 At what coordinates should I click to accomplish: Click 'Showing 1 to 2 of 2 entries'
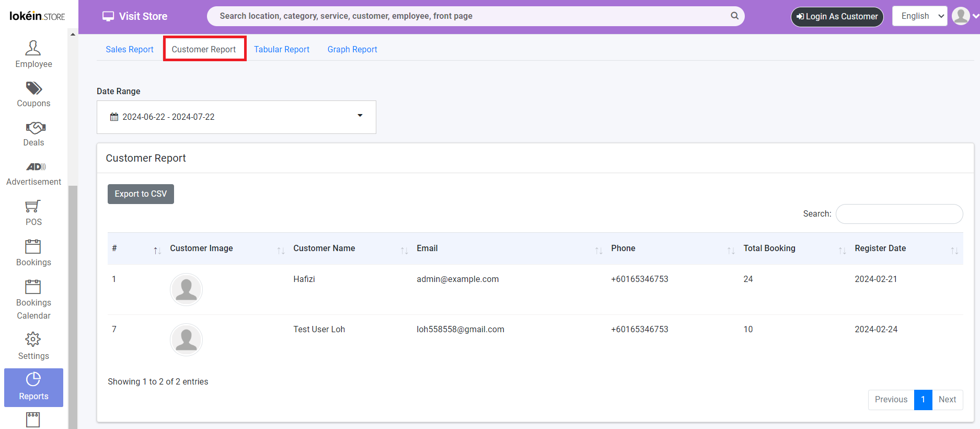click(x=158, y=382)
